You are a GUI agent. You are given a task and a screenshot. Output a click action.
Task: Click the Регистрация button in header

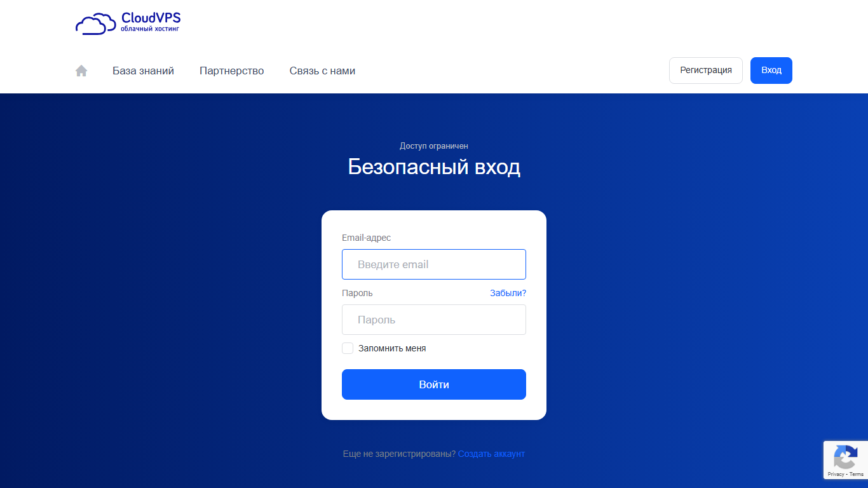(x=706, y=71)
